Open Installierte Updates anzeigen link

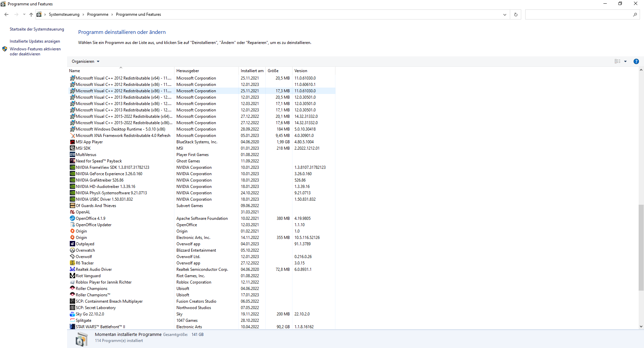coord(35,41)
